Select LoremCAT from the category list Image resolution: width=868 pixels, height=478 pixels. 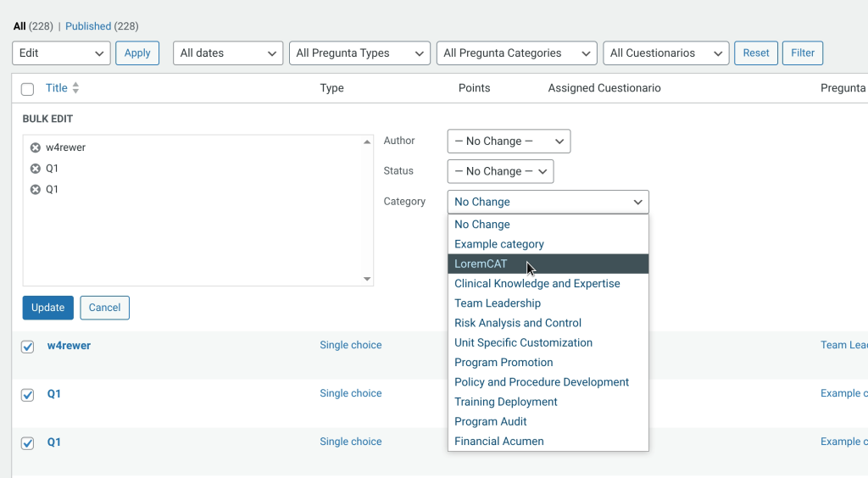point(481,264)
